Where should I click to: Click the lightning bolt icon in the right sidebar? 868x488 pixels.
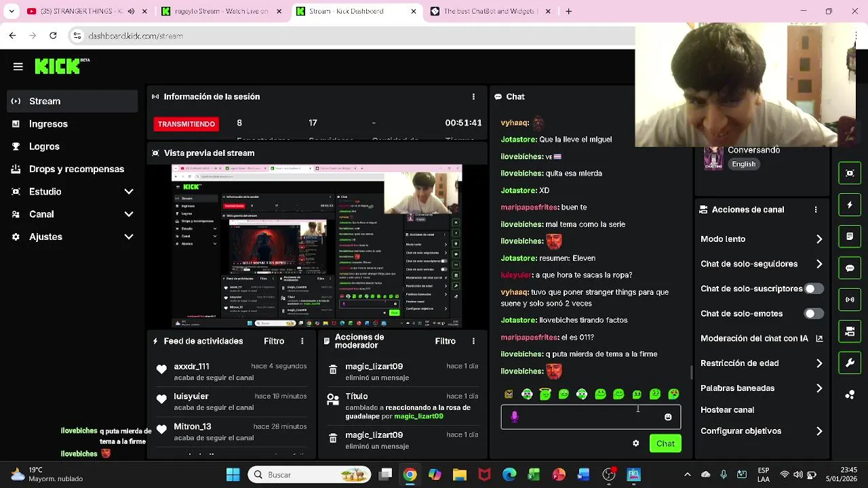850,205
